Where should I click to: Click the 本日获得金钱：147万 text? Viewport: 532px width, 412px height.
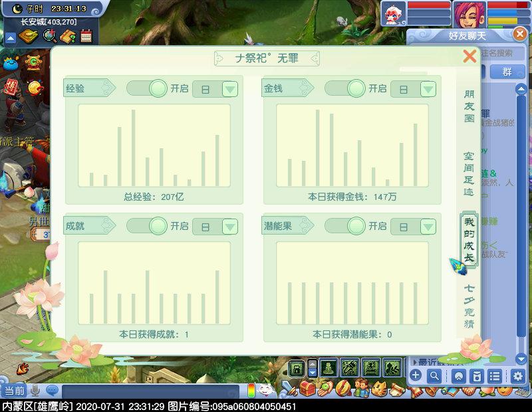pyautogui.click(x=352, y=197)
